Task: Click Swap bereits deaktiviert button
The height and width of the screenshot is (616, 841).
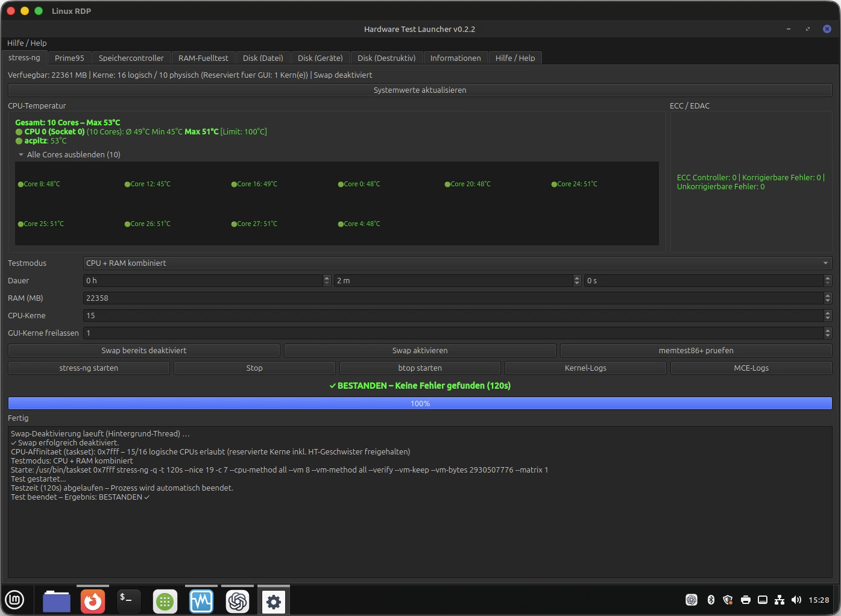Action: (x=144, y=350)
